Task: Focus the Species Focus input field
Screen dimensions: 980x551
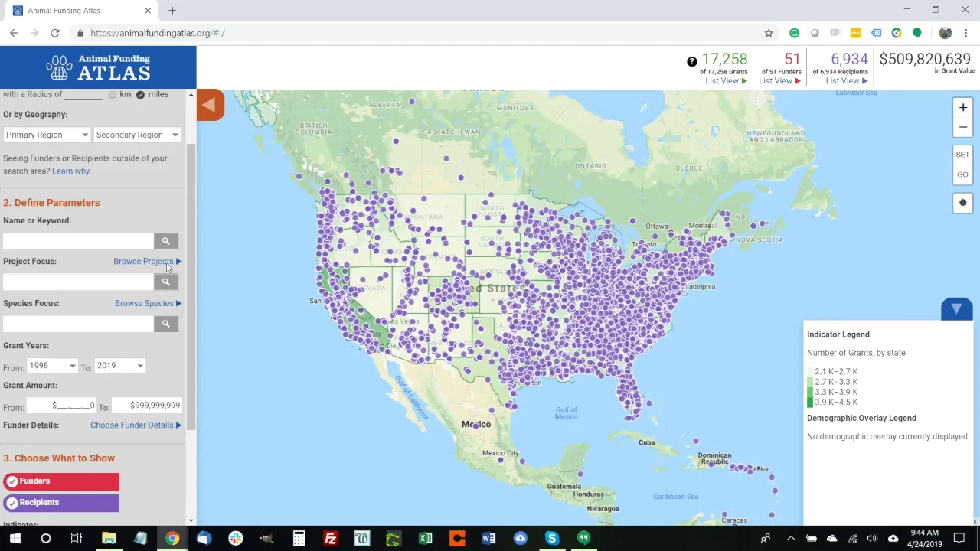Action: pos(78,324)
